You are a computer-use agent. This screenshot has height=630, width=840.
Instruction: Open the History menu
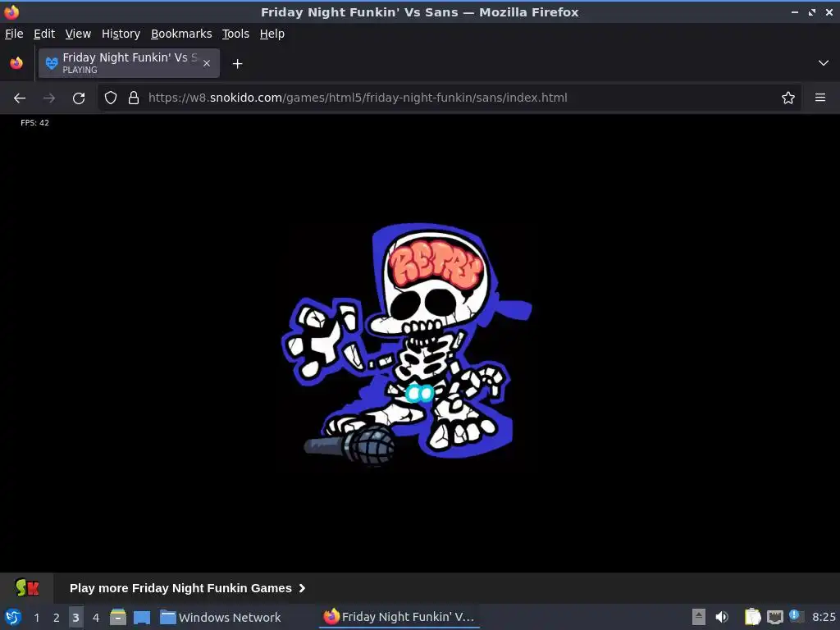click(121, 34)
